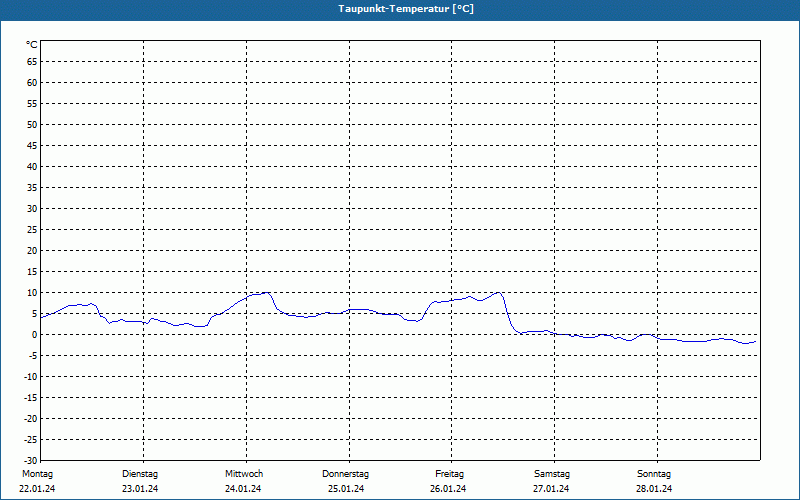Click the 10 y-axis label
Image resolution: width=800 pixels, height=500 pixels.
click(32, 292)
